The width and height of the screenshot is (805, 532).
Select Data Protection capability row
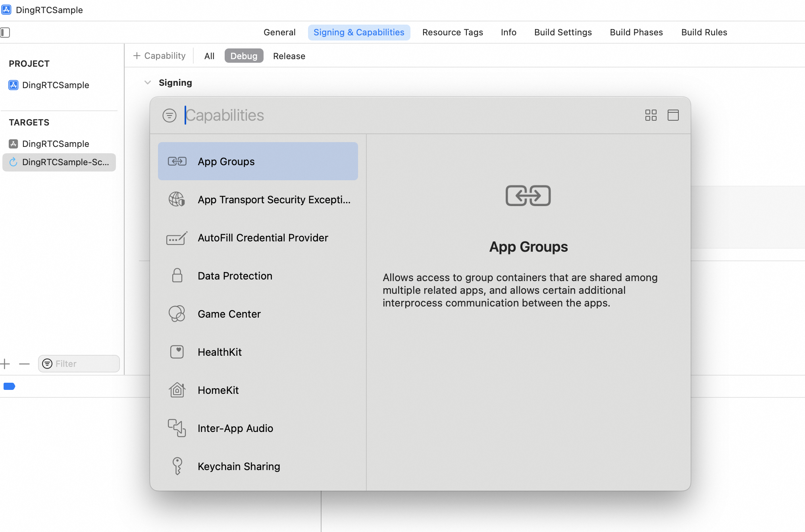pos(258,276)
